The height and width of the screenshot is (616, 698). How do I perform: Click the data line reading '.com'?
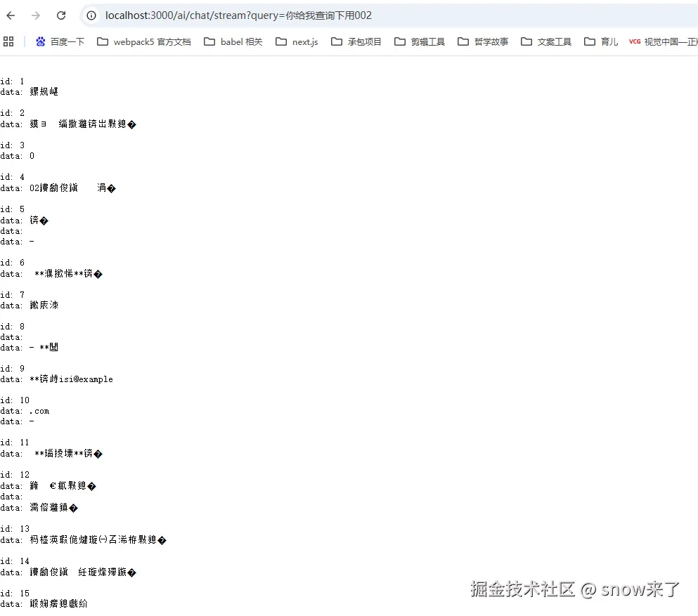[x=25, y=412]
